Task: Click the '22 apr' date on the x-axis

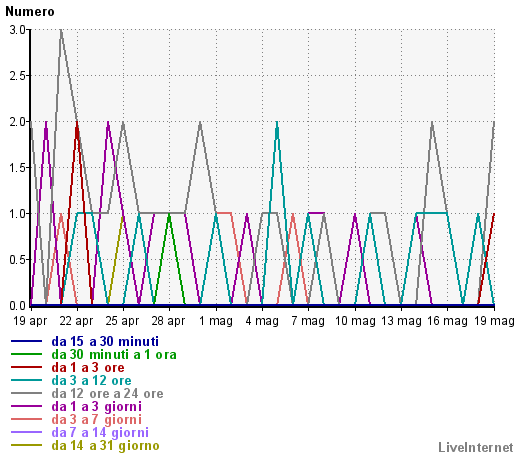Action: coord(76,321)
